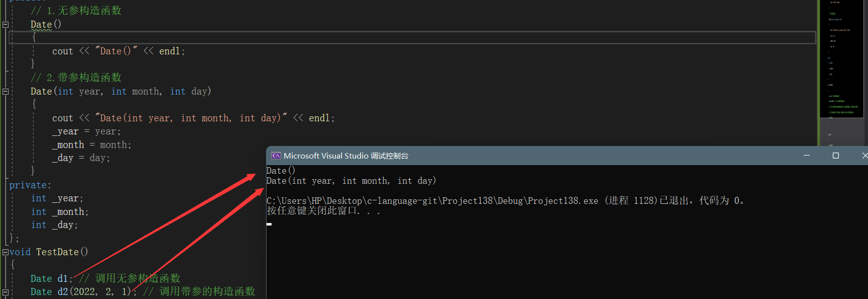Screen dimensions: 868x299
Task: Collapse the Date(int year, int month, int day) block
Action: [6, 92]
